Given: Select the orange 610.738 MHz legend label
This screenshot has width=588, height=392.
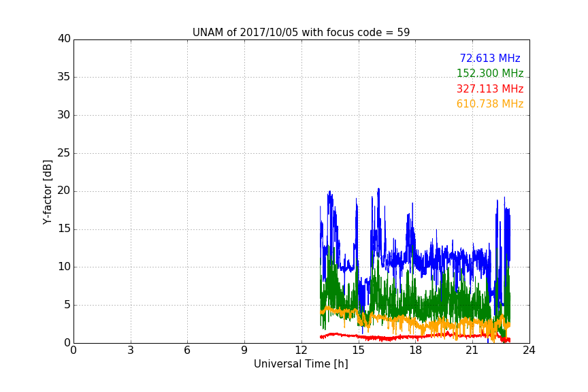Looking at the screenshot, I should click(490, 104).
